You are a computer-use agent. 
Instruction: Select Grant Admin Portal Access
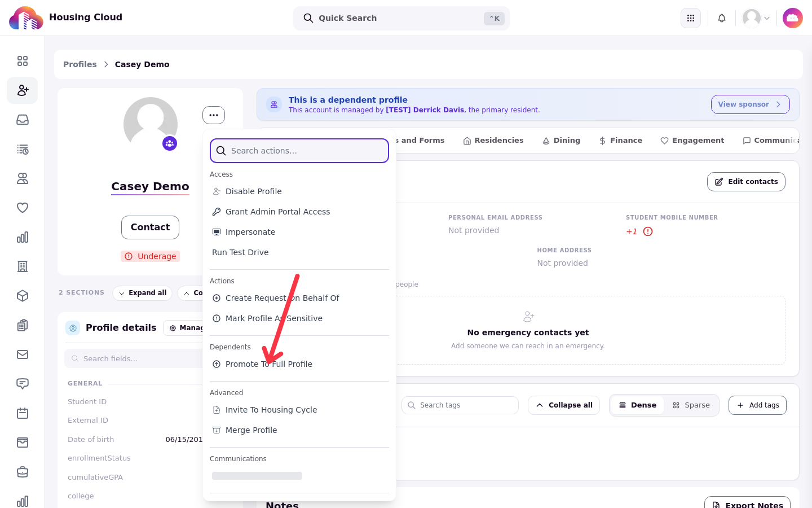[x=299, y=212]
